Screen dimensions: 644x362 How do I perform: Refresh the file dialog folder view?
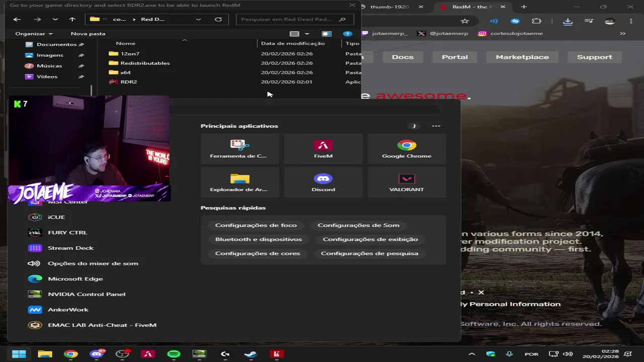[218, 19]
